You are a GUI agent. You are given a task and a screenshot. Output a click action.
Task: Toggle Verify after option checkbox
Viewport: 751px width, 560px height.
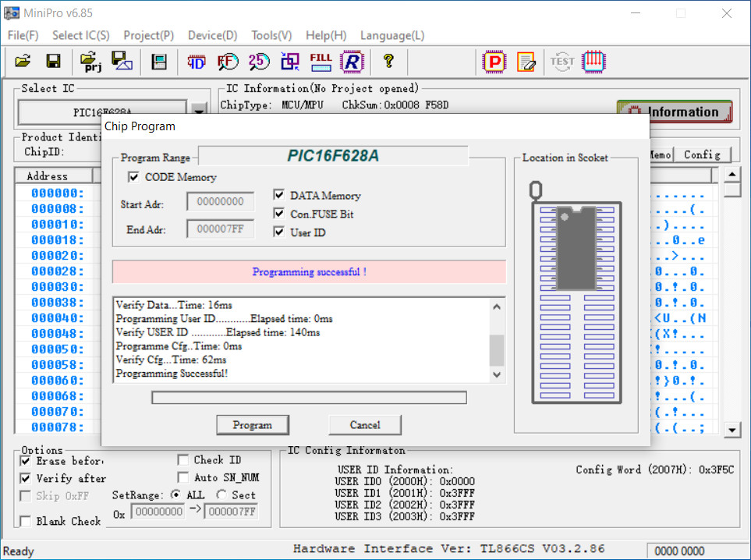point(26,478)
